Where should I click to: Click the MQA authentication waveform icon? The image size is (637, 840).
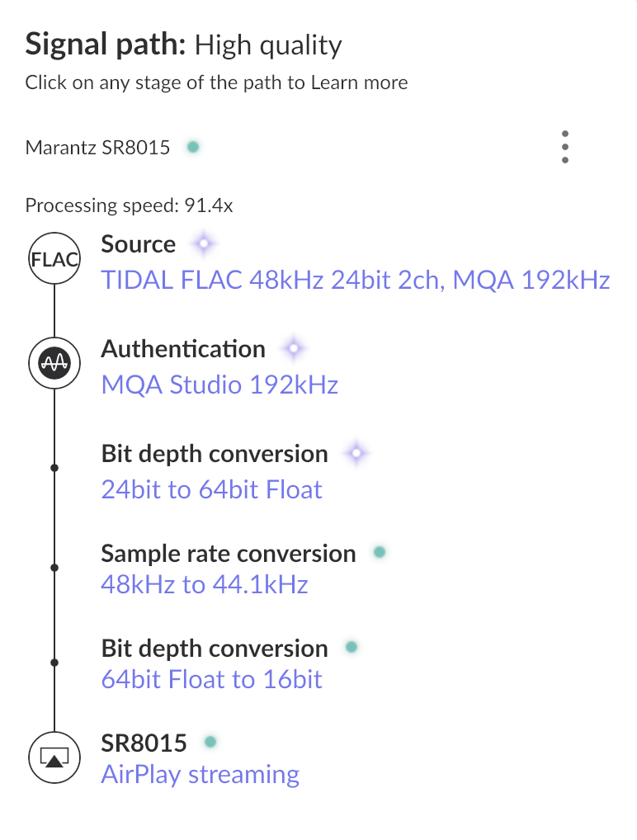click(54, 363)
